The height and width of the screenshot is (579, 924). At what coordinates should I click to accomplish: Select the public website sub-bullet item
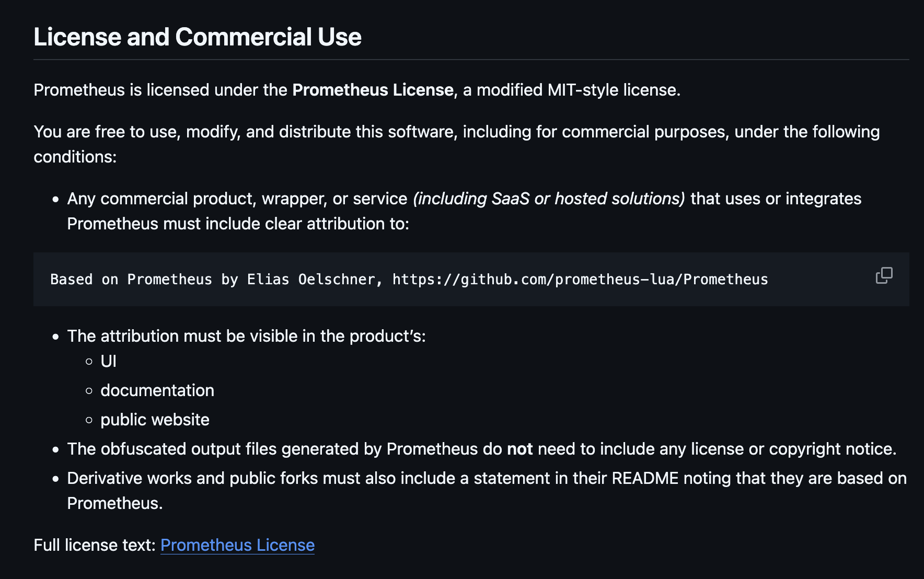click(155, 420)
